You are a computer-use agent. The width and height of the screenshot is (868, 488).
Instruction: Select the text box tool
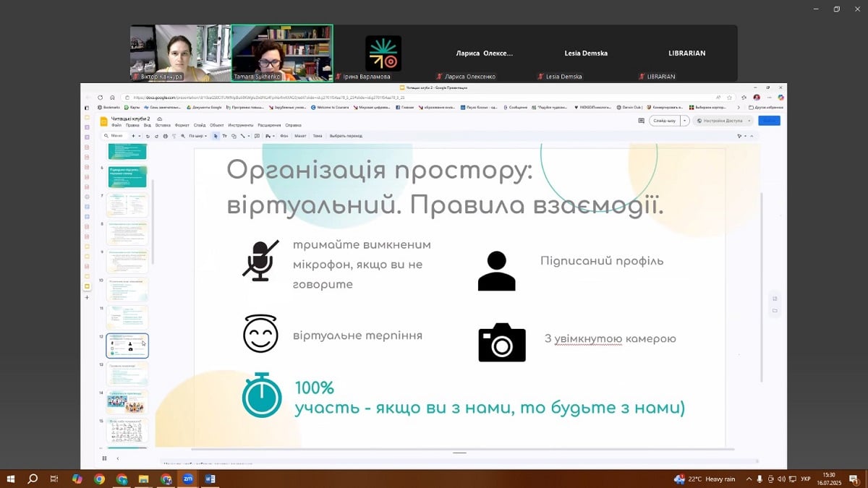[x=224, y=136]
